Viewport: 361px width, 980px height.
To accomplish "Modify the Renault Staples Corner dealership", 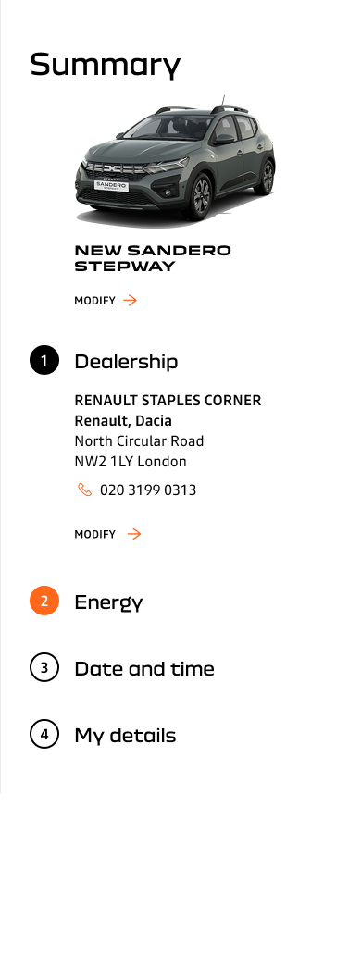I will (x=107, y=534).
